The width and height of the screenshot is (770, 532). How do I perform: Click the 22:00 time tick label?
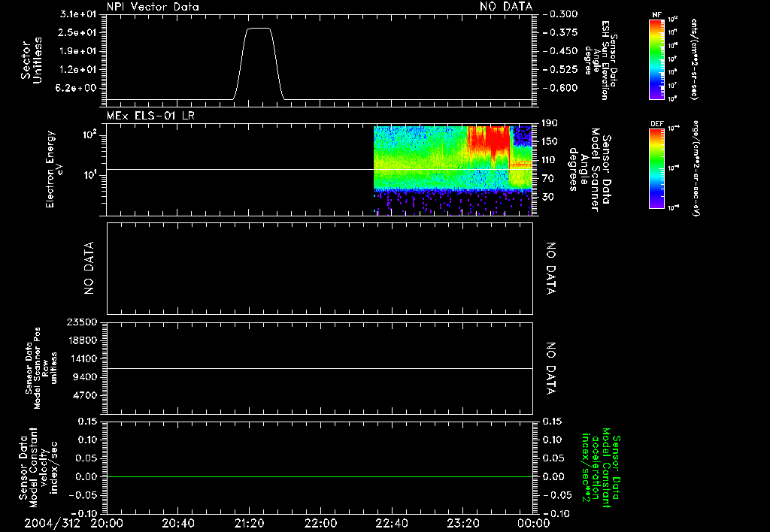tap(320, 523)
